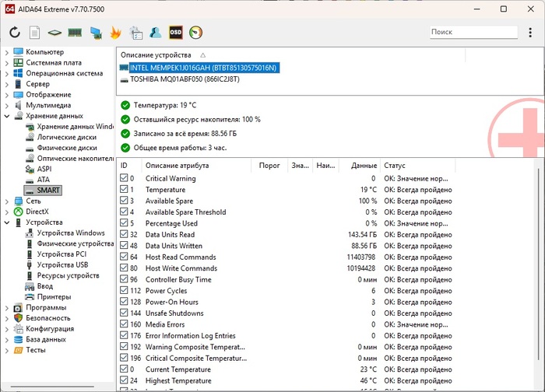Screen dimensions: 545x392
Task: Toggle the Media Errors attribute checkbox
Action: coord(125,324)
